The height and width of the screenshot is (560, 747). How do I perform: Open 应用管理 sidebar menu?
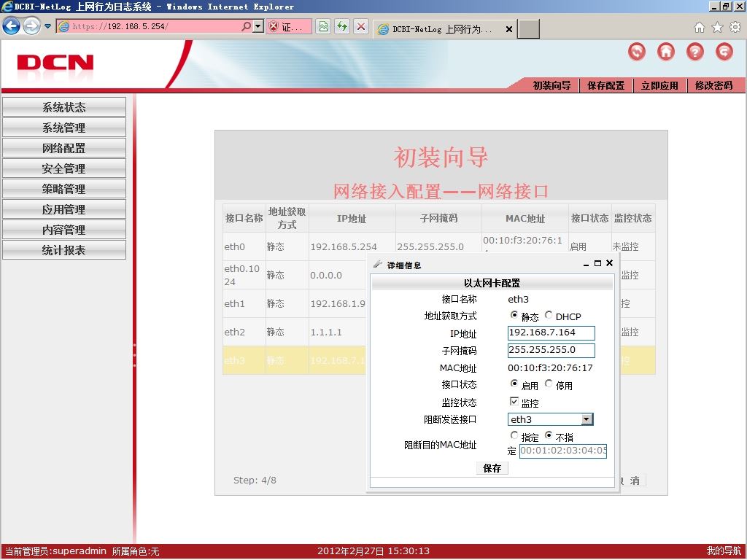(64, 209)
